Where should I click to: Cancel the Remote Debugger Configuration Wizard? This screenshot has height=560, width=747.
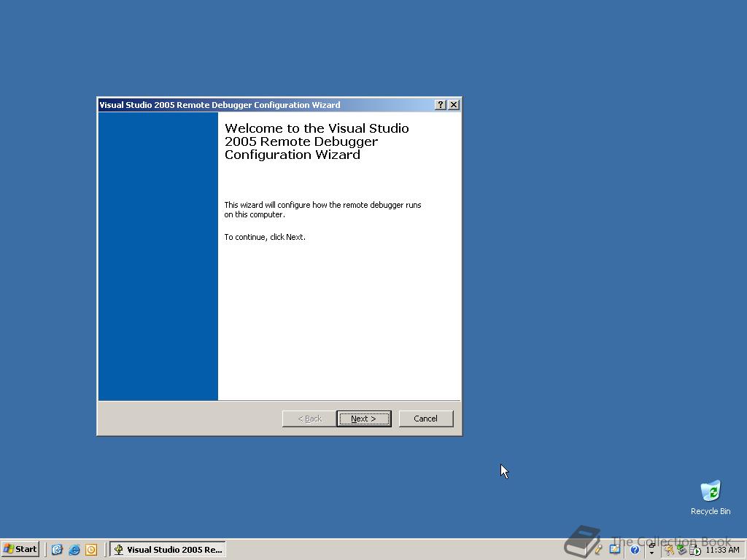tap(425, 419)
